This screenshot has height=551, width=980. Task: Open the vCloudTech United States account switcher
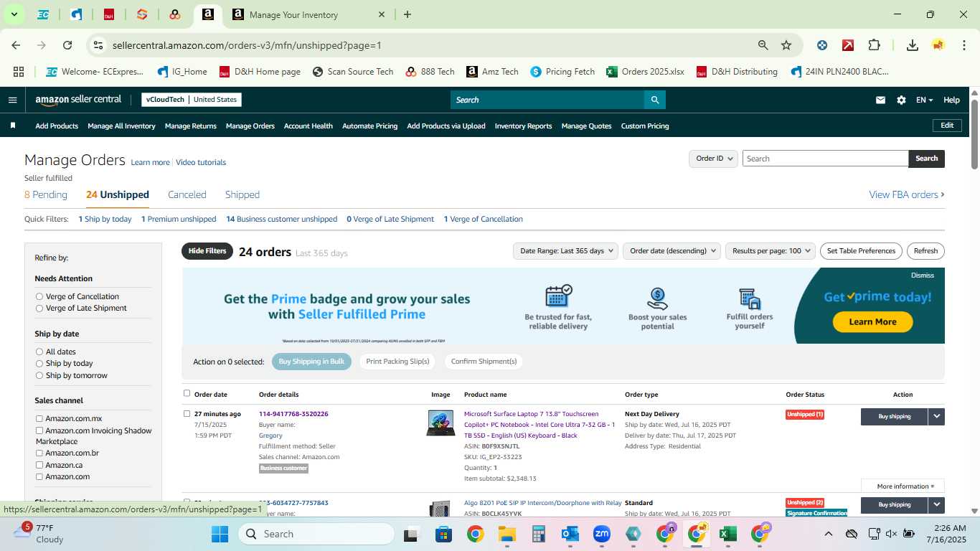192,100
